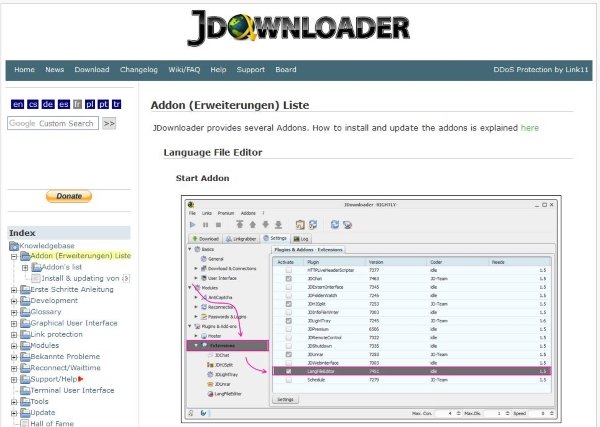Open the Download navigation item

92,70
